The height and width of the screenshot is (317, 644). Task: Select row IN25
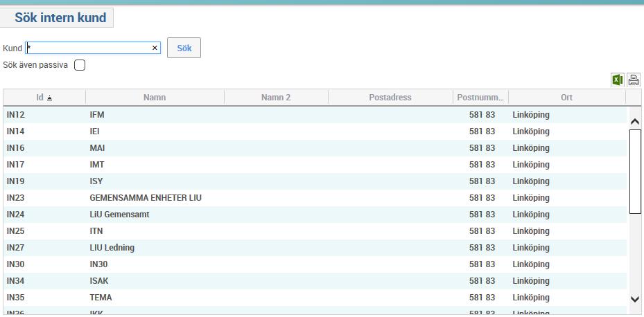[x=315, y=231]
